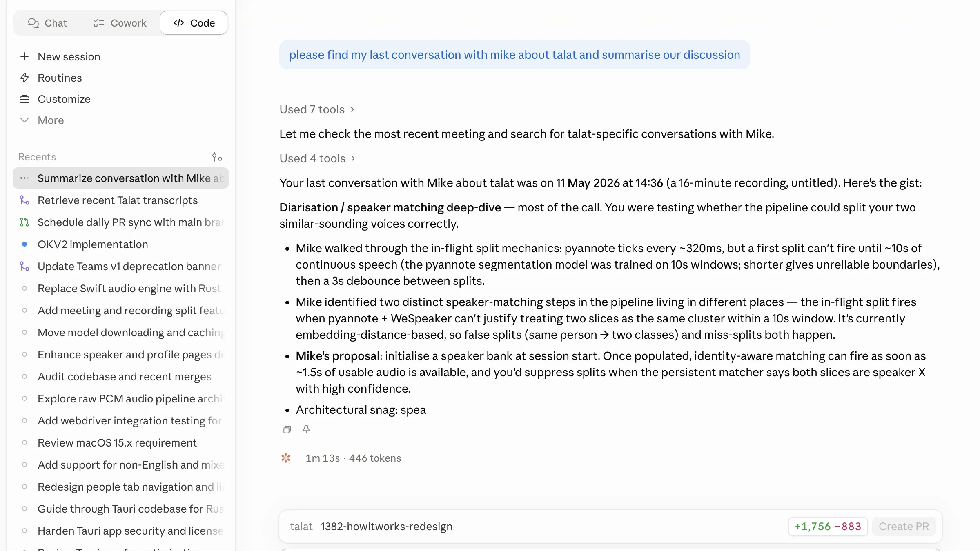The height and width of the screenshot is (551, 980).
Task: Expand the Used 4 tools details
Action: point(317,158)
